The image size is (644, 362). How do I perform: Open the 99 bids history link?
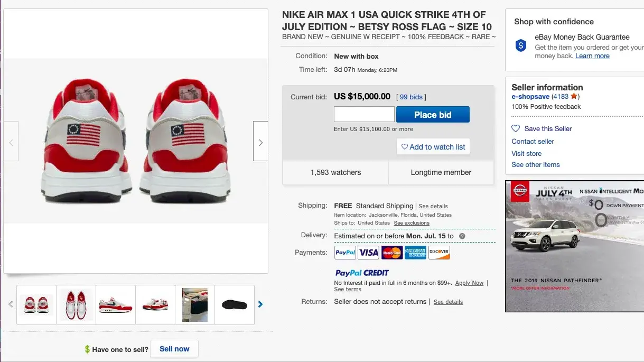click(410, 97)
